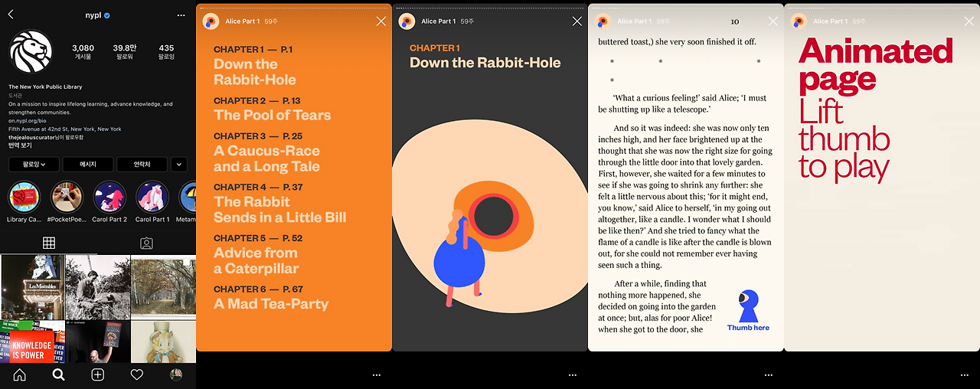Tap the Thumb here label
This screenshot has width=980, height=389.
[x=748, y=328]
